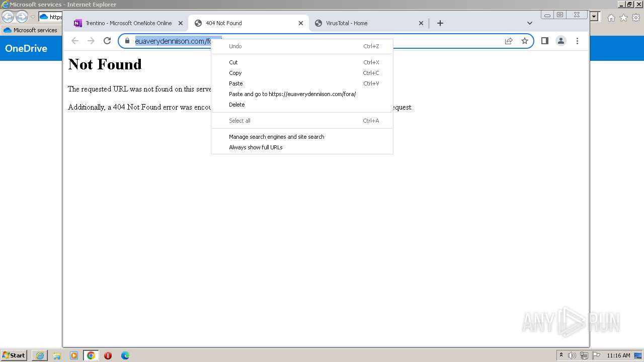Open Internet Explorer address dropdown arrow
Viewport: 644px width, 362px height.
click(x=594, y=17)
